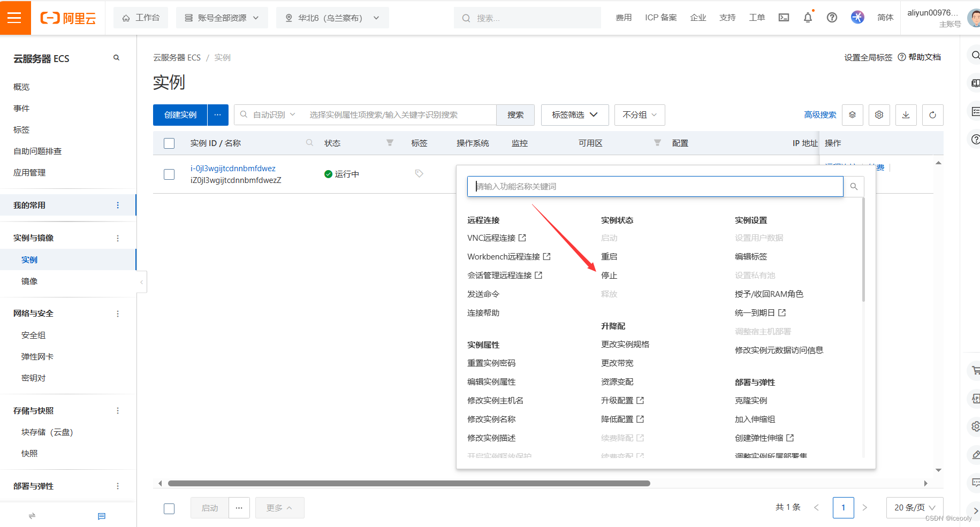Open the region selector 华北6 (乌兰察布)

coord(332,18)
